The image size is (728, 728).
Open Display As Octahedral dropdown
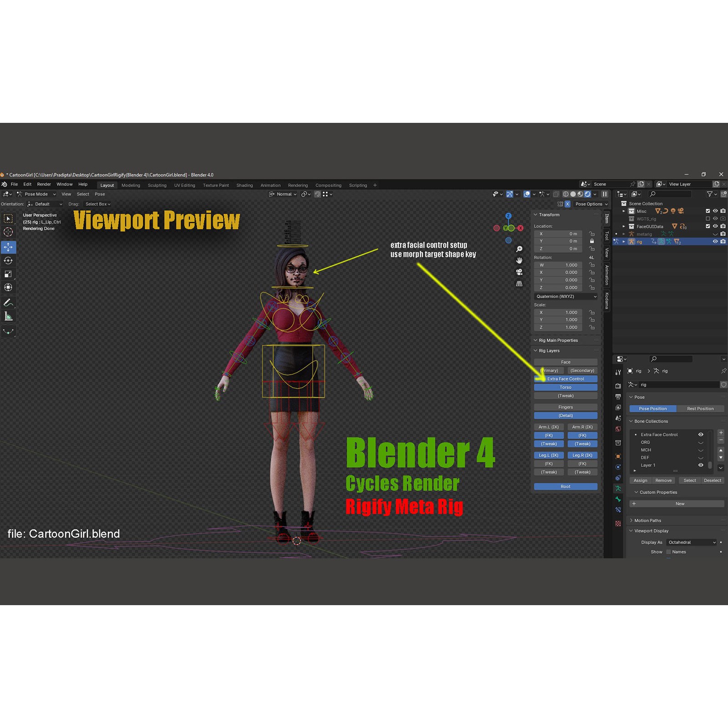coord(692,542)
